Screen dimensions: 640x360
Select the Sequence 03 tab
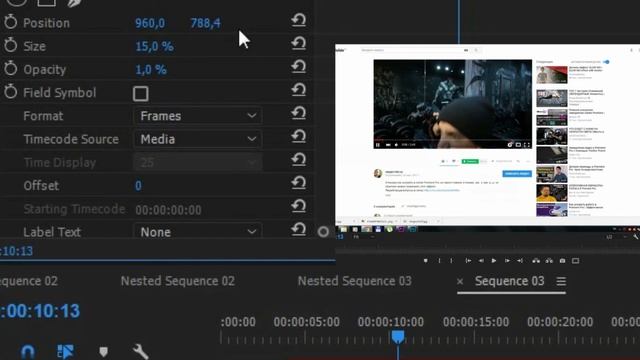click(509, 281)
